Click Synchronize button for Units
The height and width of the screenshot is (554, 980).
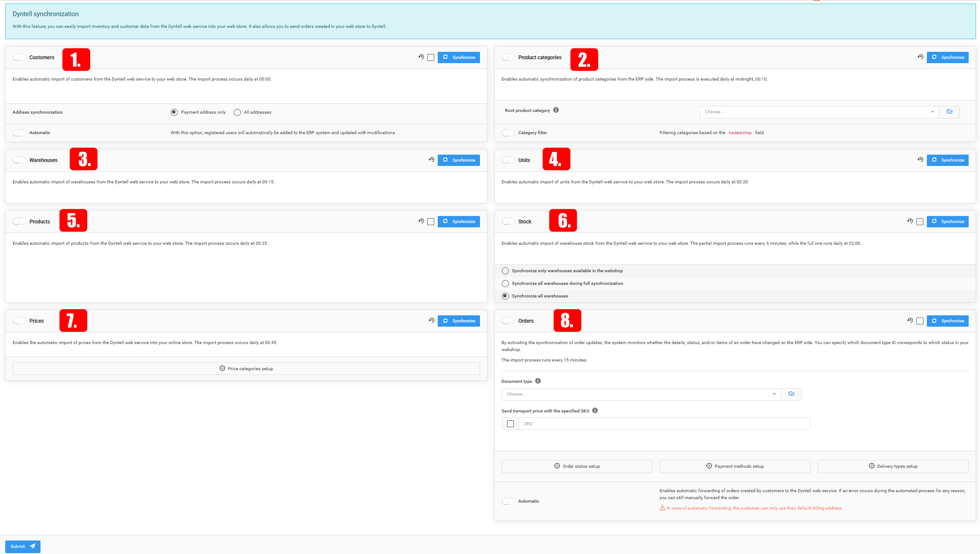pos(948,160)
